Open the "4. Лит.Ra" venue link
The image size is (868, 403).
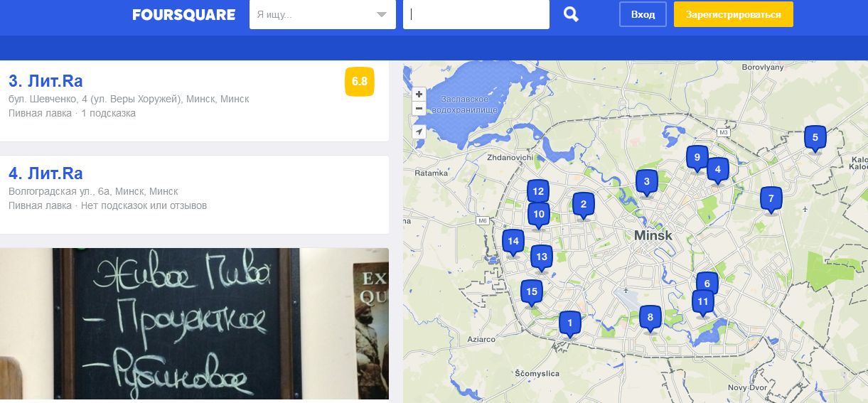point(45,173)
